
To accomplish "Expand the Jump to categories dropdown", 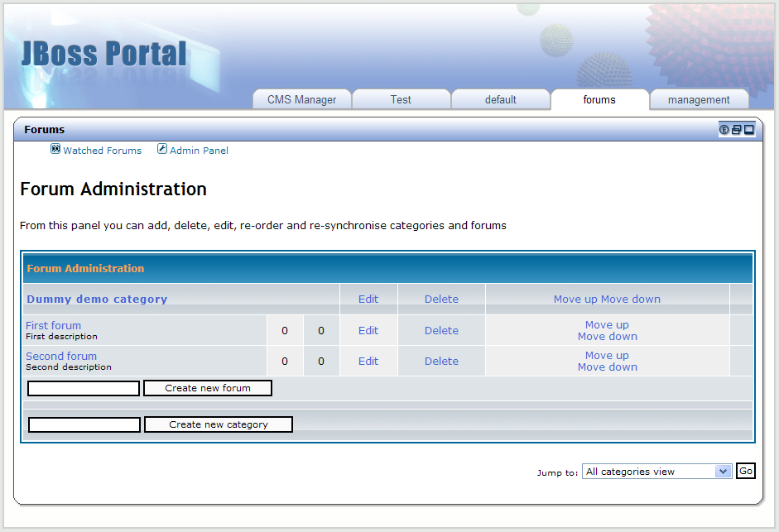I will [x=723, y=472].
